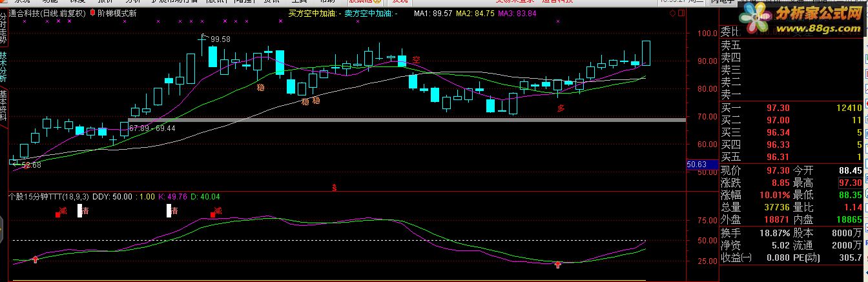Click the 总量 volume 37736
The image size is (868, 282).
[x=776, y=207]
